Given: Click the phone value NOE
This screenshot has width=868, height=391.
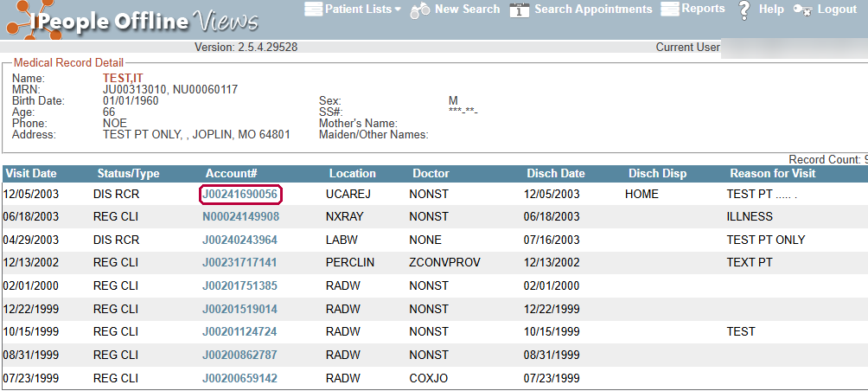Looking at the screenshot, I should pyautogui.click(x=115, y=123).
